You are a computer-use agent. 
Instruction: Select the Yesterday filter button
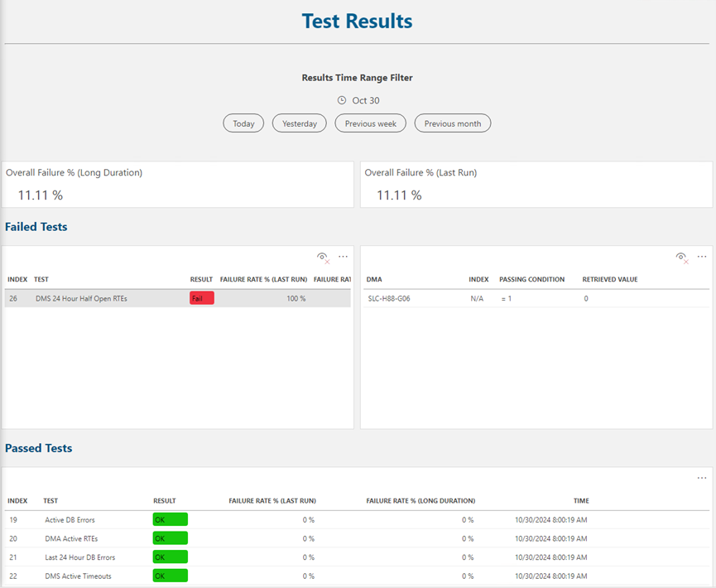(x=299, y=123)
